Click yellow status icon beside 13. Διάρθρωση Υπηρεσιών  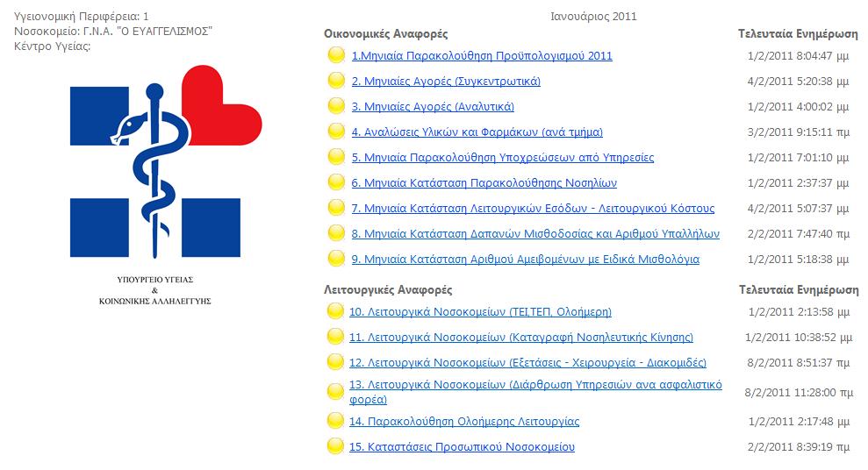click(x=335, y=392)
